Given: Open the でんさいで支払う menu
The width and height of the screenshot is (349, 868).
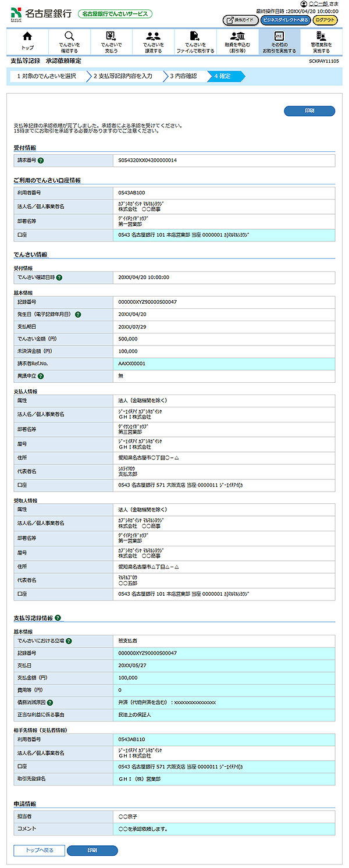Looking at the screenshot, I should coord(111,41).
